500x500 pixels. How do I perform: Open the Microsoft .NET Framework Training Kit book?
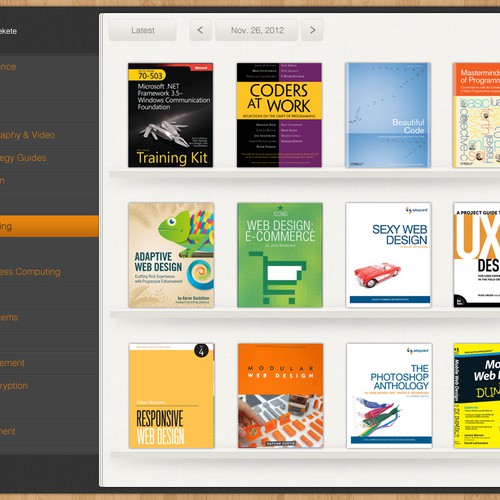click(x=171, y=115)
